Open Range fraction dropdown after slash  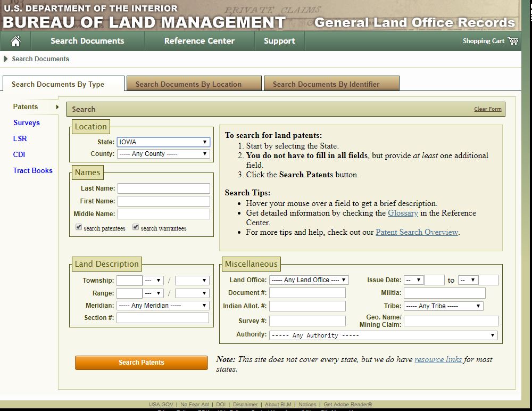(192, 293)
